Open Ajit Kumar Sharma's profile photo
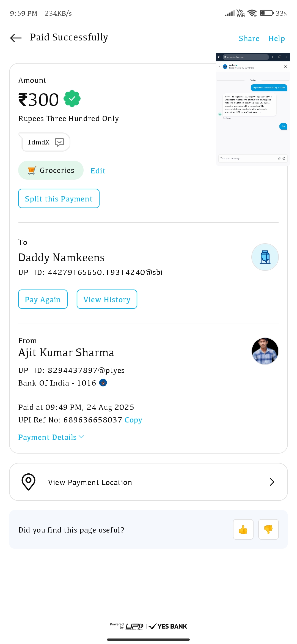 pos(265,351)
